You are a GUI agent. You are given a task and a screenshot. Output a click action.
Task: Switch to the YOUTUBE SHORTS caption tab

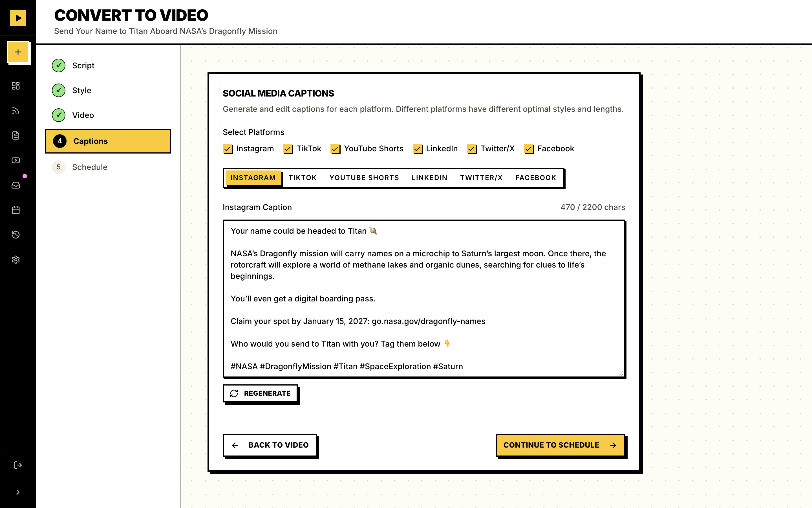tap(364, 178)
